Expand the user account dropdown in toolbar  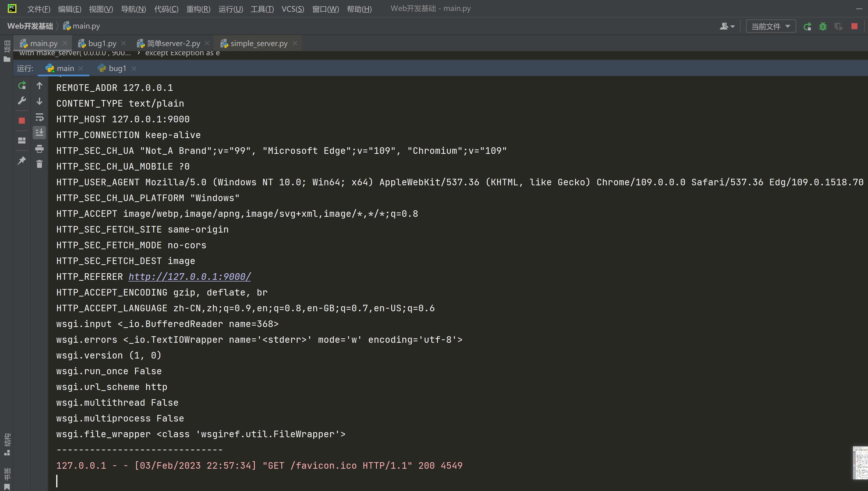click(727, 26)
